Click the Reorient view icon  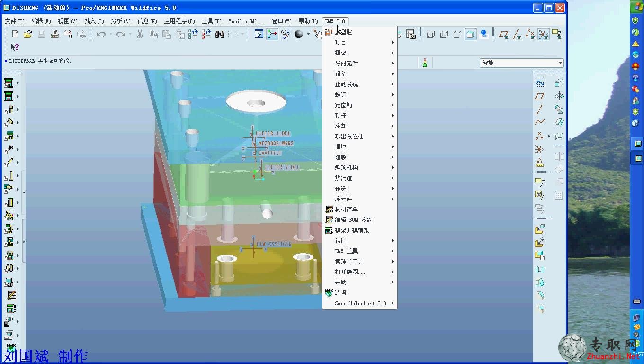286,34
